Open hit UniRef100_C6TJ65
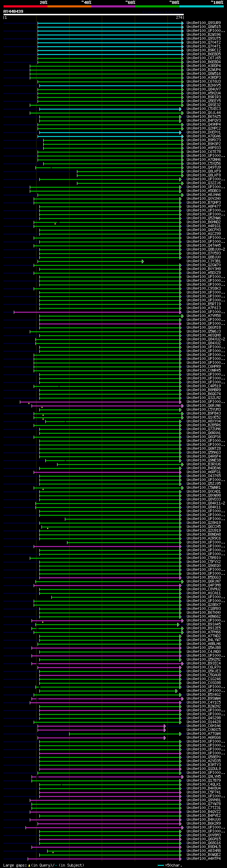The width and height of the screenshot is (227, 868). [204, 58]
